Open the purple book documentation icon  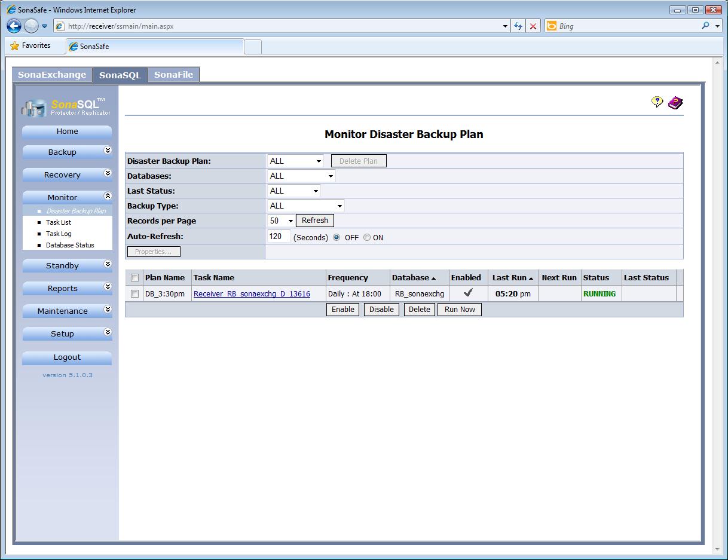click(675, 103)
